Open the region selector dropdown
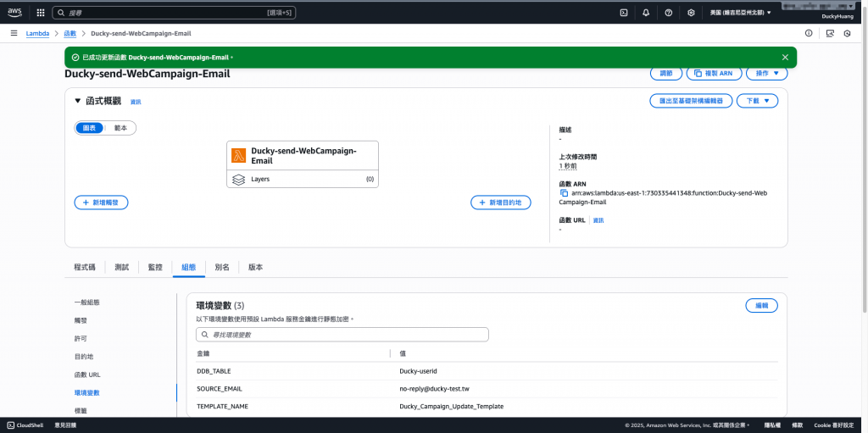The image size is (868, 433). (740, 12)
